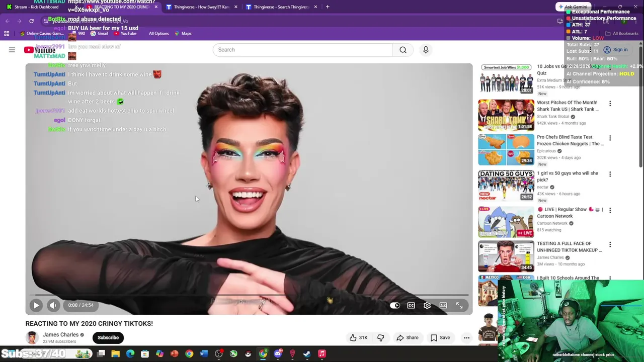Open Worst Pitches Of The Month thumbnail
644x362 pixels.
tap(506, 115)
